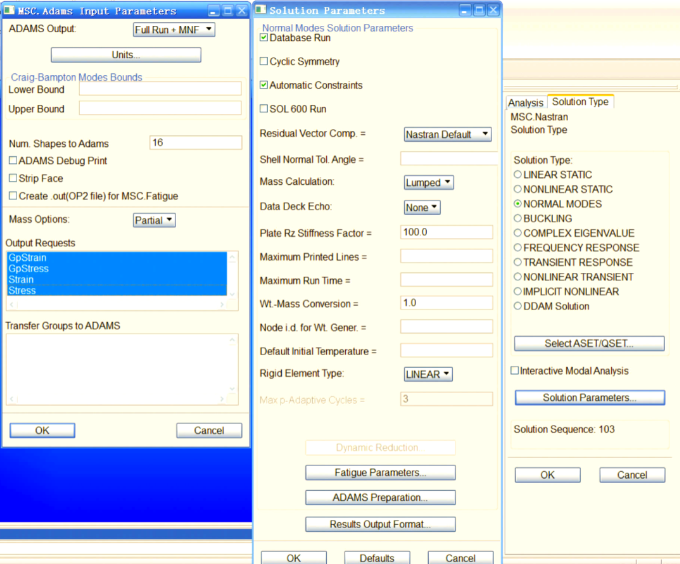Click Cancel in Solution Parameters window
Viewport: 680px width, 564px height.
coord(461,557)
